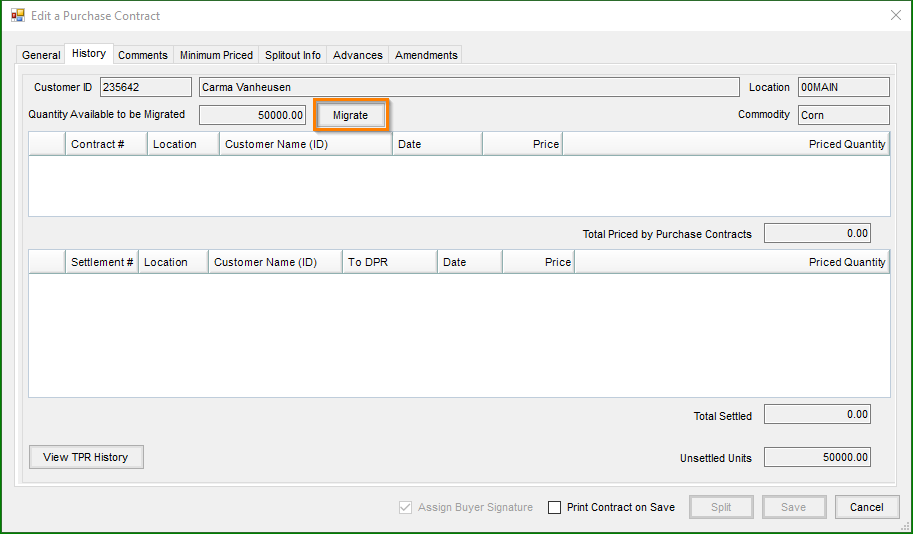
Task: Click Date header in contracts grid
Action: (437, 144)
